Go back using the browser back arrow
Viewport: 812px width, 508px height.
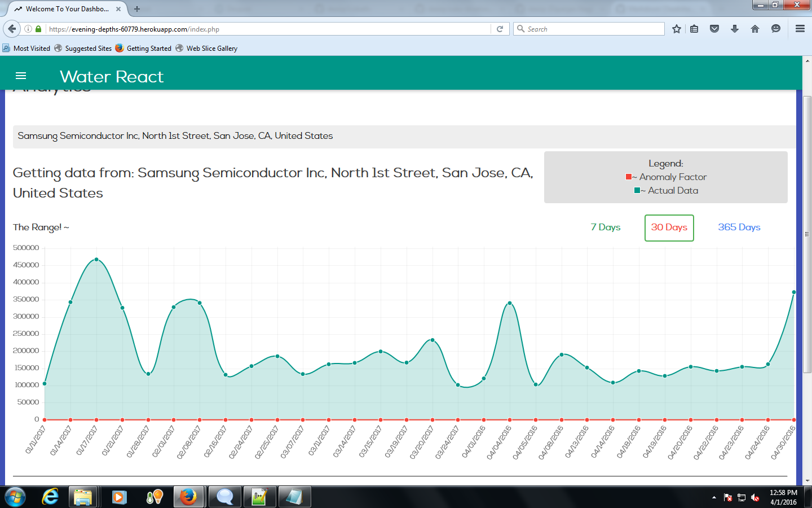point(12,29)
